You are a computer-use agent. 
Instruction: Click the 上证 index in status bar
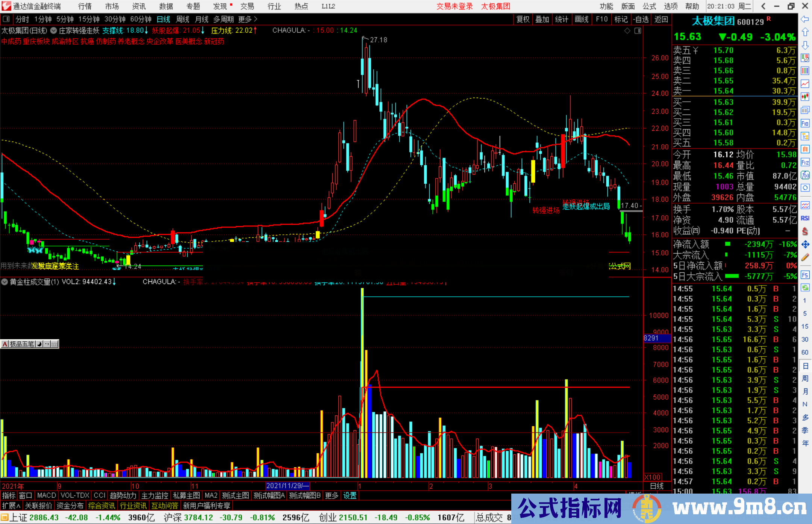[x=18, y=518]
